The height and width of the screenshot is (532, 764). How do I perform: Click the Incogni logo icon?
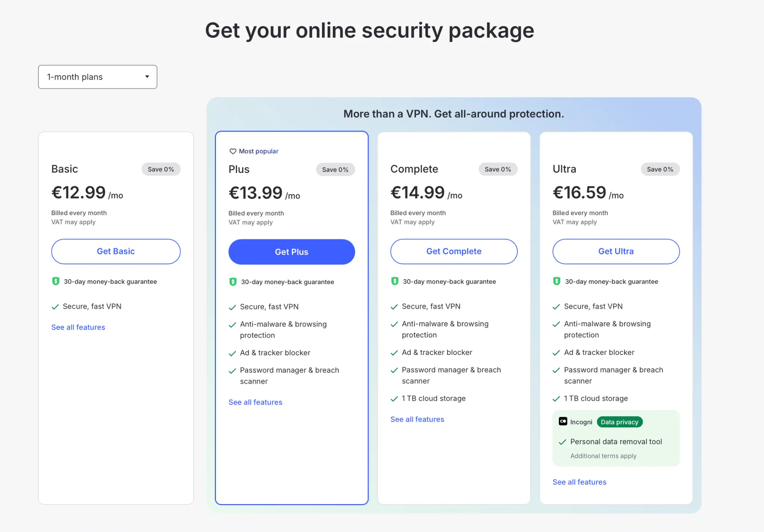(563, 421)
